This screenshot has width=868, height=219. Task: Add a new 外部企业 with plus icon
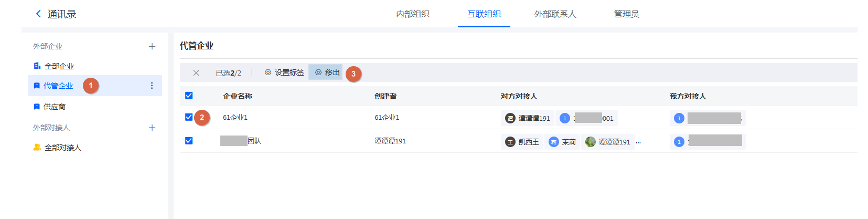tap(152, 46)
